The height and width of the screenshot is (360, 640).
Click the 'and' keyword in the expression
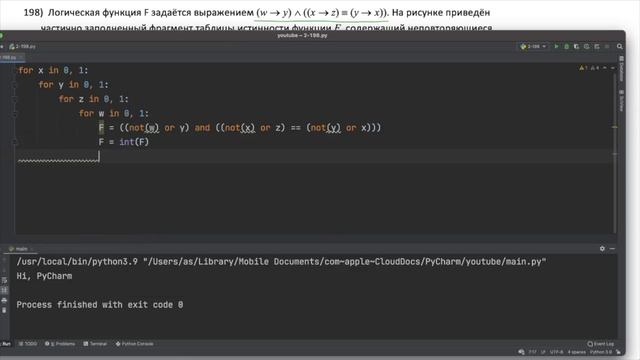click(x=202, y=128)
